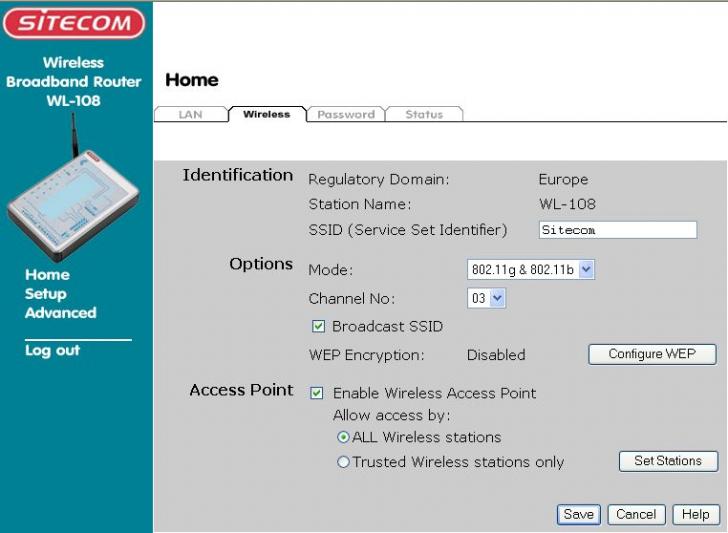Switch to the LAN tab
This screenshot has height=533, width=728.
pos(190,115)
